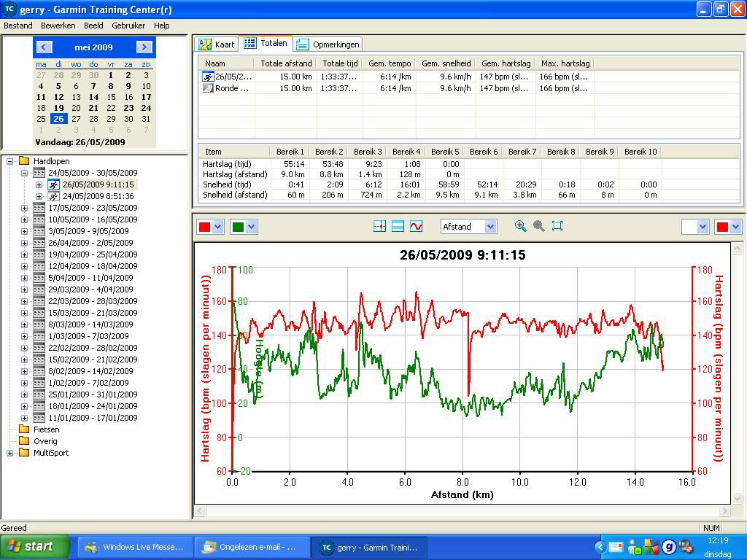The image size is (747, 560).
Task: Expand week 10/05/2009 - 16/05/2009
Action: click(x=24, y=219)
